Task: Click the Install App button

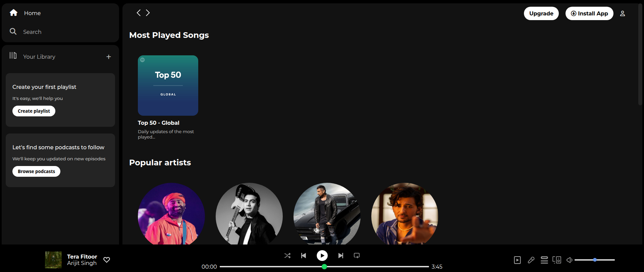Action: coord(589,13)
